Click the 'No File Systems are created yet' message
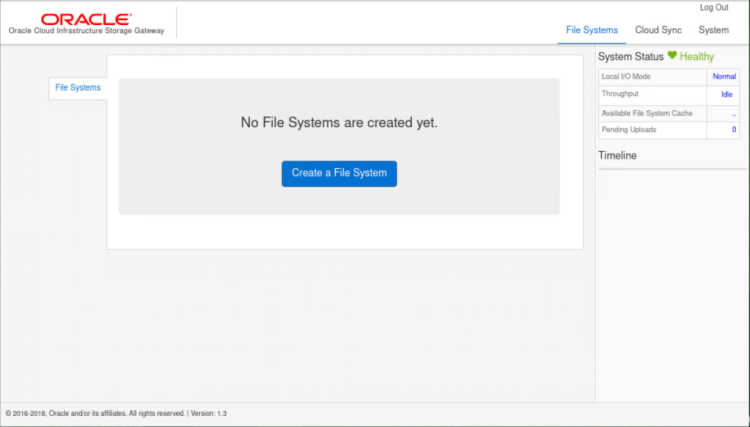 click(339, 123)
